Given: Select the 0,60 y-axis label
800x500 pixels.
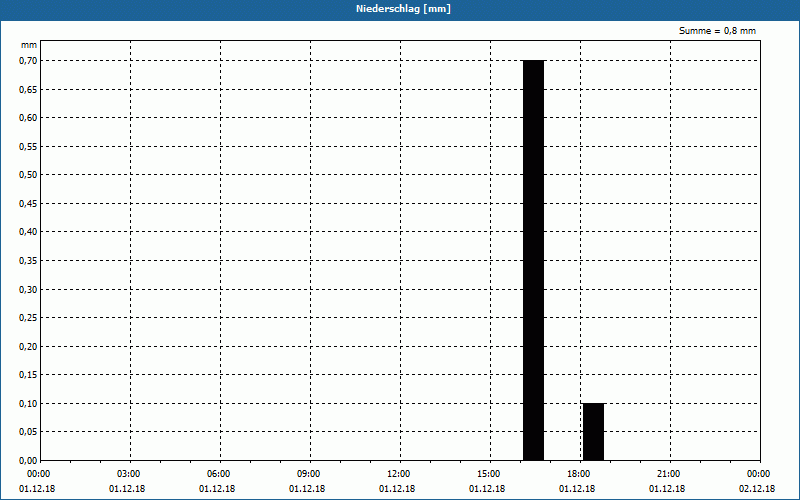Looking at the screenshot, I should click(27, 118).
